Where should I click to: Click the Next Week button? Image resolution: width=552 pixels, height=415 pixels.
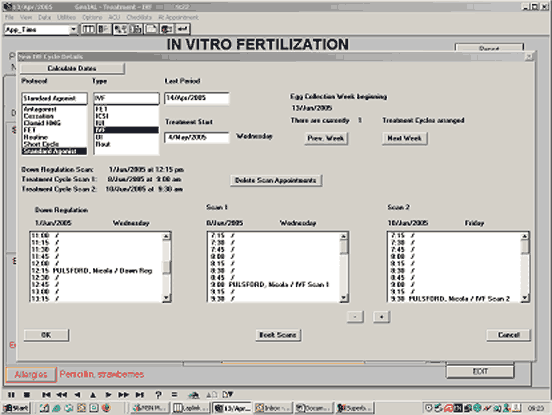tap(404, 138)
